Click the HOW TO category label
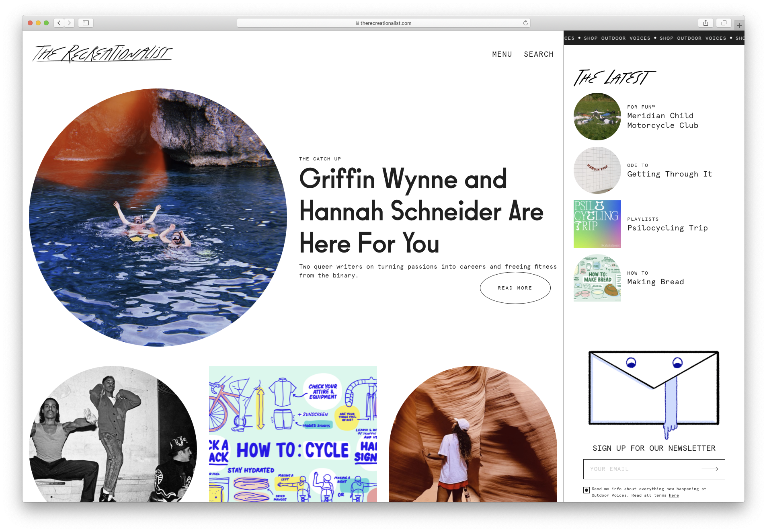This screenshot has height=532, width=767. click(638, 273)
